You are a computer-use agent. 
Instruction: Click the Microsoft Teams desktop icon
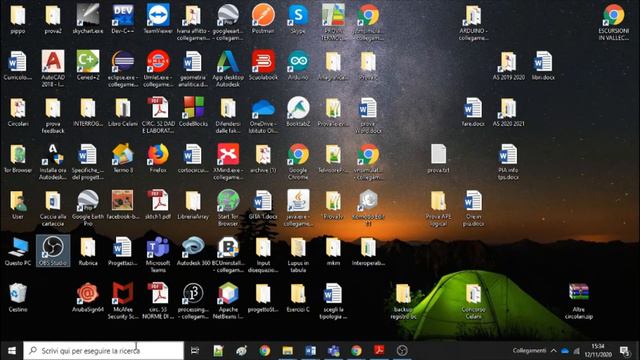pos(158,255)
